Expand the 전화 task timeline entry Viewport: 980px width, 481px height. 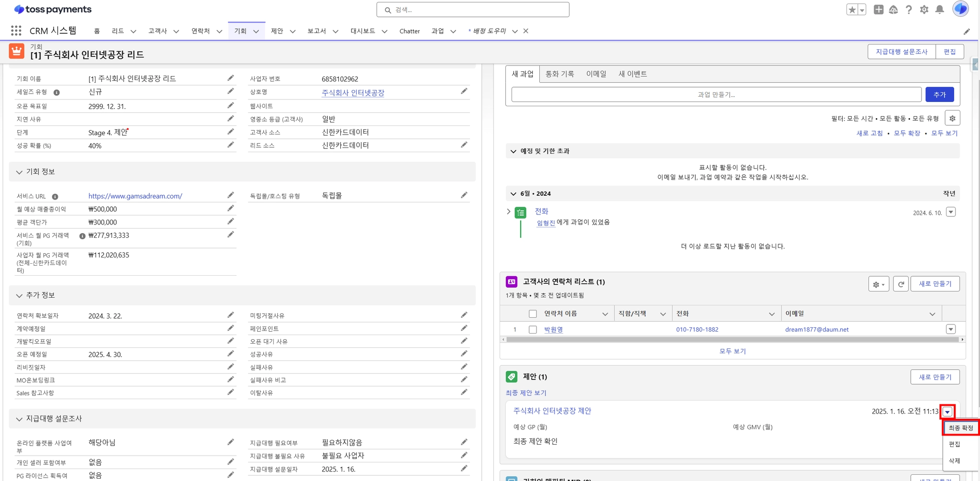point(509,212)
